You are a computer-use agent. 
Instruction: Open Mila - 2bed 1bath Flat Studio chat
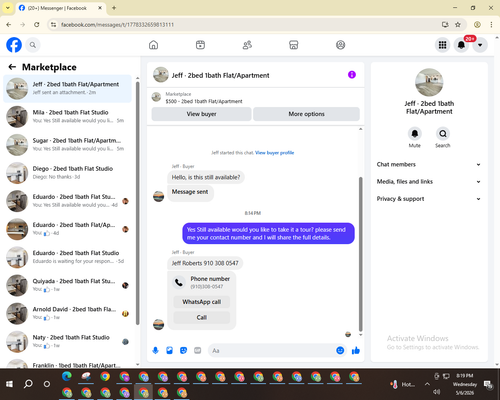(67, 116)
